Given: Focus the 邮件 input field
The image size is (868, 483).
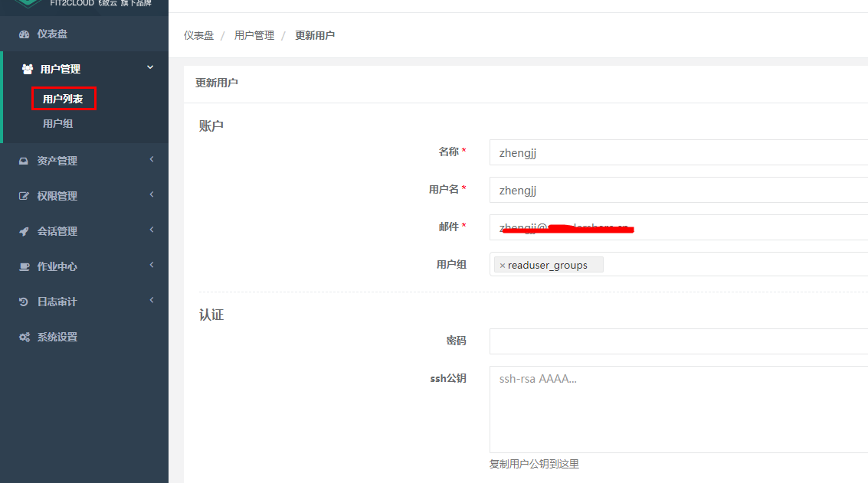Looking at the screenshot, I should coord(679,227).
